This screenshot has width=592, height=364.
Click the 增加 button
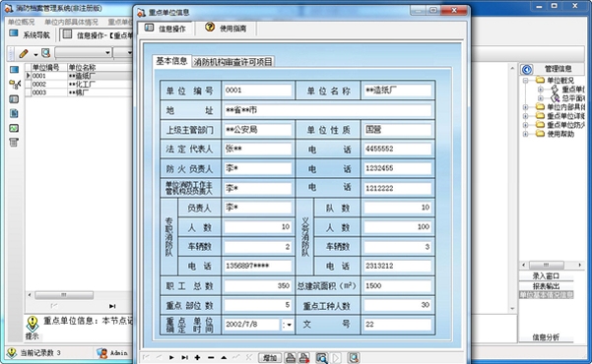[x=270, y=358]
